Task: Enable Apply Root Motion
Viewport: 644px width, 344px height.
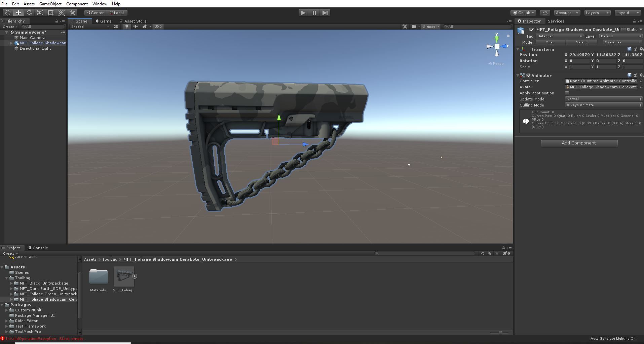Action: tap(567, 93)
